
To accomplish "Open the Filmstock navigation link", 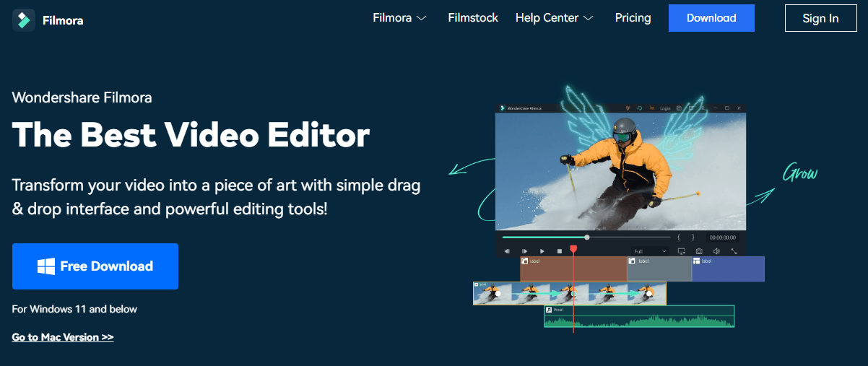I will (x=473, y=18).
